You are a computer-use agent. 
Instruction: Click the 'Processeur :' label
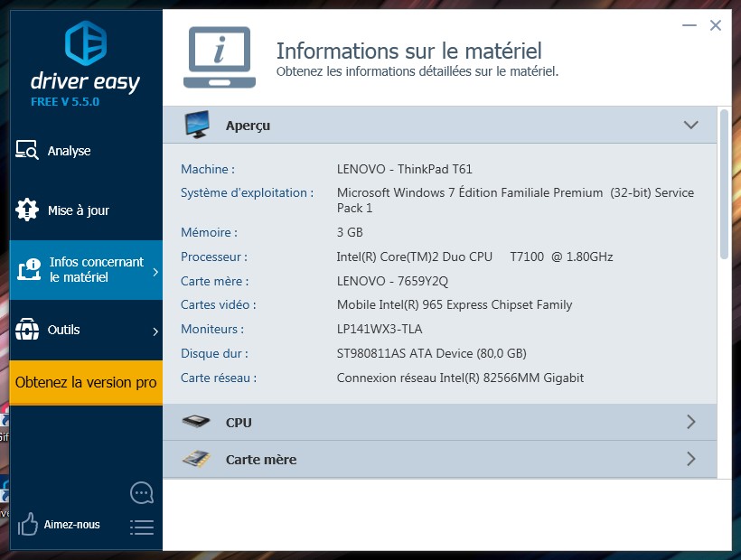[x=213, y=257]
